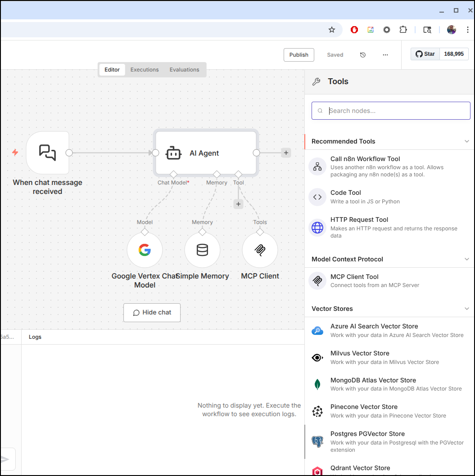Select the Google Vertex Chat Model node

click(x=145, y=250)
